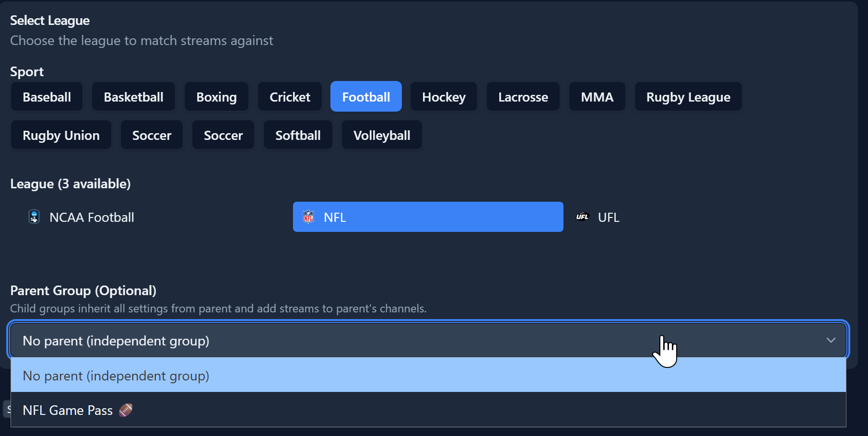Choose MMA from the sports

597,97
